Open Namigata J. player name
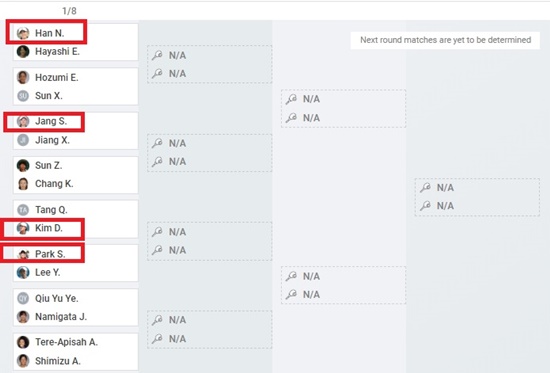The image size is (550, 373). (x=61, y=317)
